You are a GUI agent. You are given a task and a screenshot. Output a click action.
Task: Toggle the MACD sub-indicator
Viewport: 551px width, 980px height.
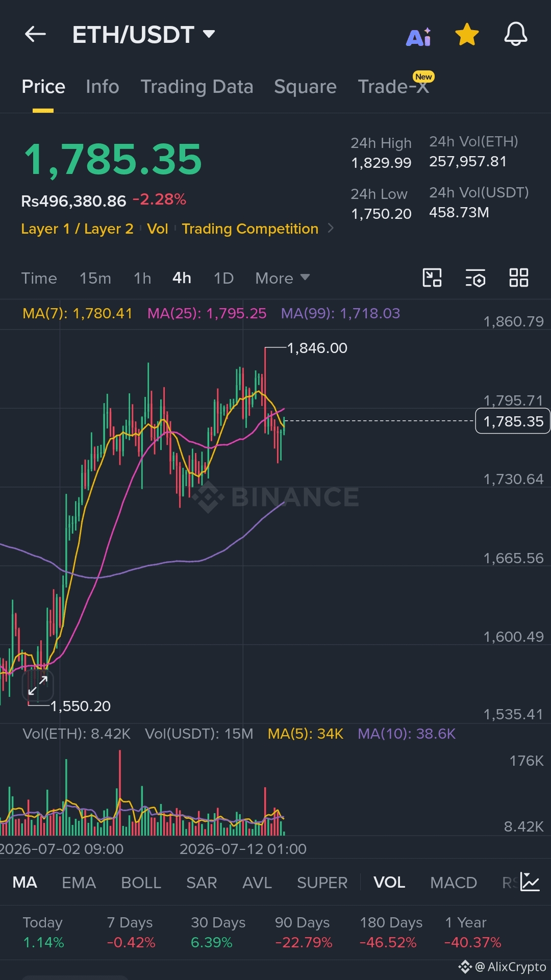[x=454, y=883]
